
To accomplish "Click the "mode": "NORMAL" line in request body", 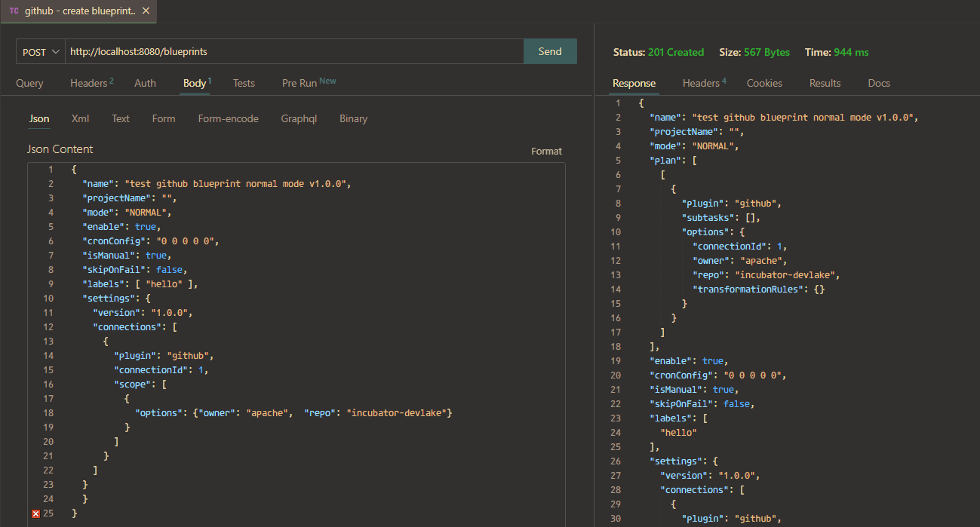I will (127, 212).
